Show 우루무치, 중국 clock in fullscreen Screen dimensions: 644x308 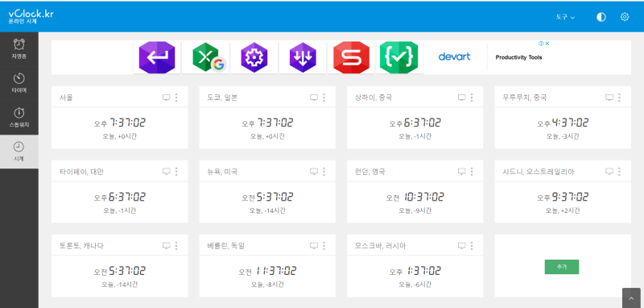pyautogui.click(x=609, y=98)
